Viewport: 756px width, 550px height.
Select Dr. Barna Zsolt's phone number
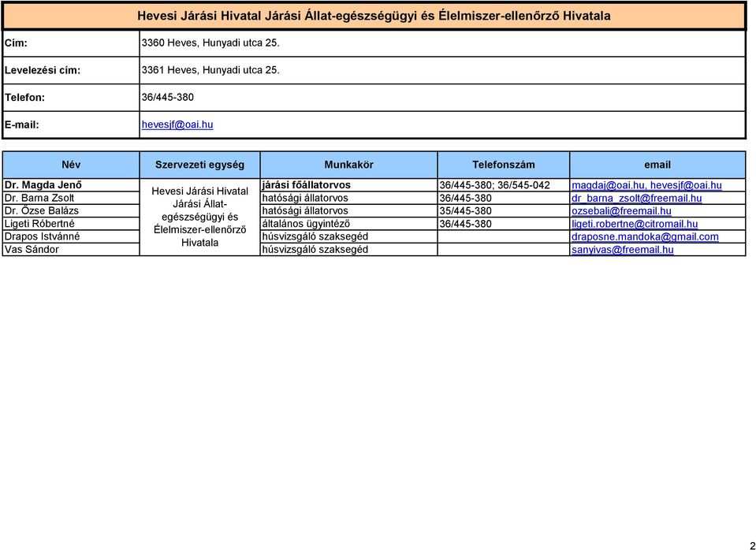[x=465, y=198]
